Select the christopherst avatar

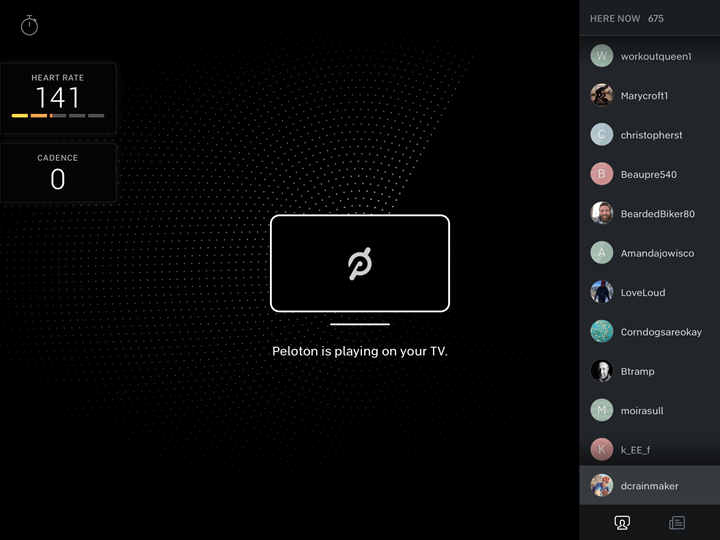[x=602, y=135]
